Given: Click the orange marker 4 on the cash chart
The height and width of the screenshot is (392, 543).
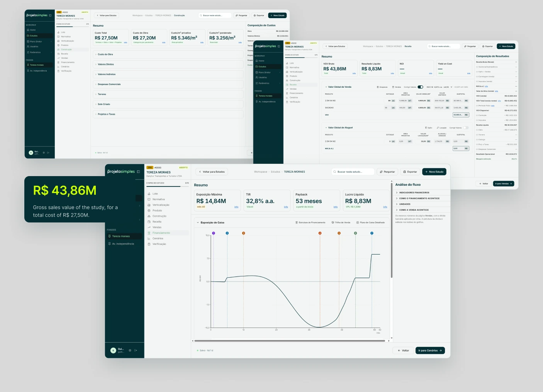Looking at the screenshot, I should [x=320, y=233].
